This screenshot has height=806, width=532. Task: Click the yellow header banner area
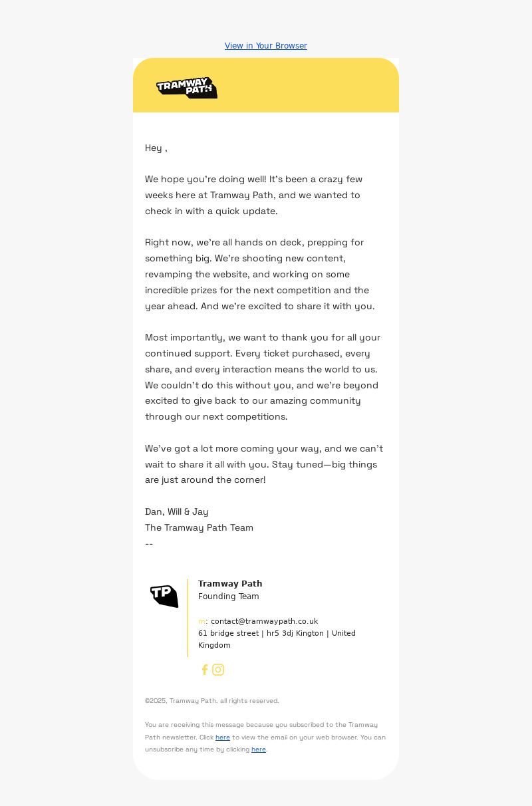266,85
